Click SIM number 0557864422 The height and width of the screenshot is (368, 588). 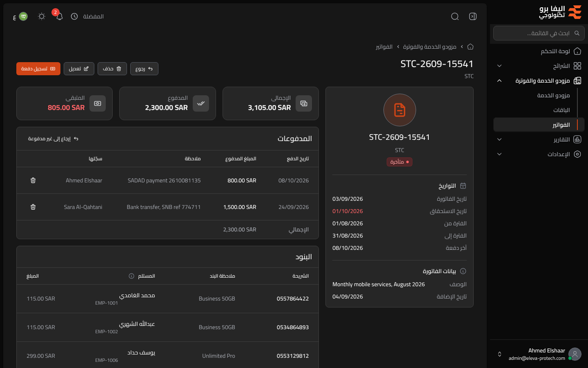(293, 298)
